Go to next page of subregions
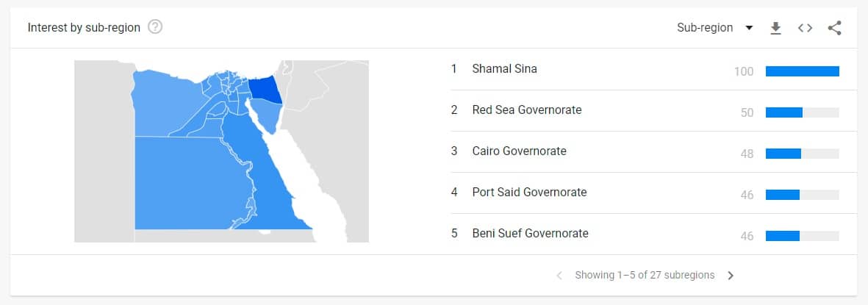This screenshot has height=305, width=868. 731,276
